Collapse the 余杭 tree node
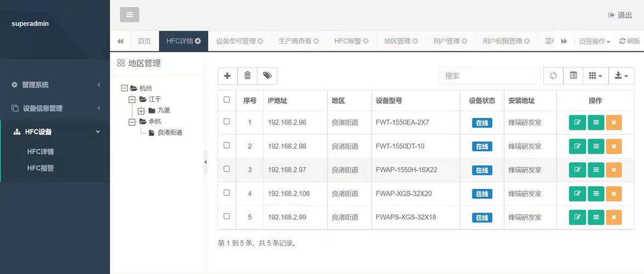Viewport: 644px width, 274px height. [132, 122]
